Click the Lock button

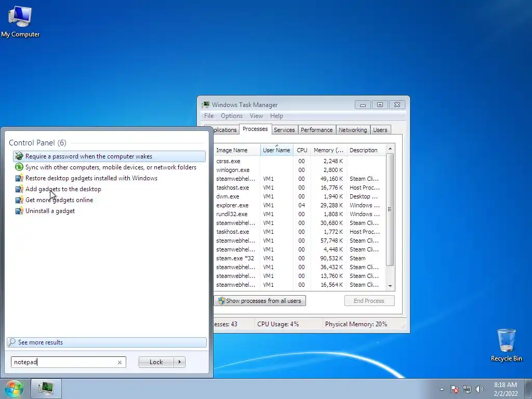pos(156,362)
